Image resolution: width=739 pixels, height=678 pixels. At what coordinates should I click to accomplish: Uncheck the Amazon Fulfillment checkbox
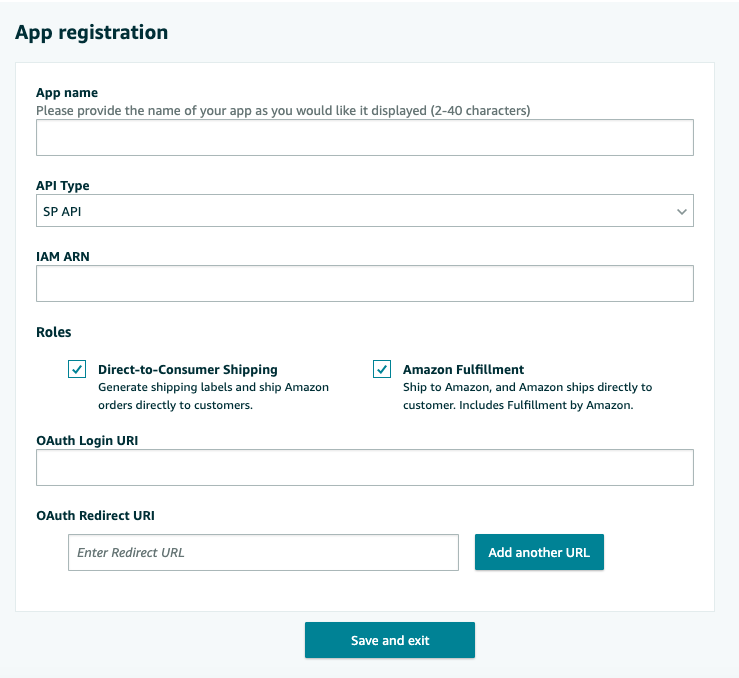click(x=382, y=369)
